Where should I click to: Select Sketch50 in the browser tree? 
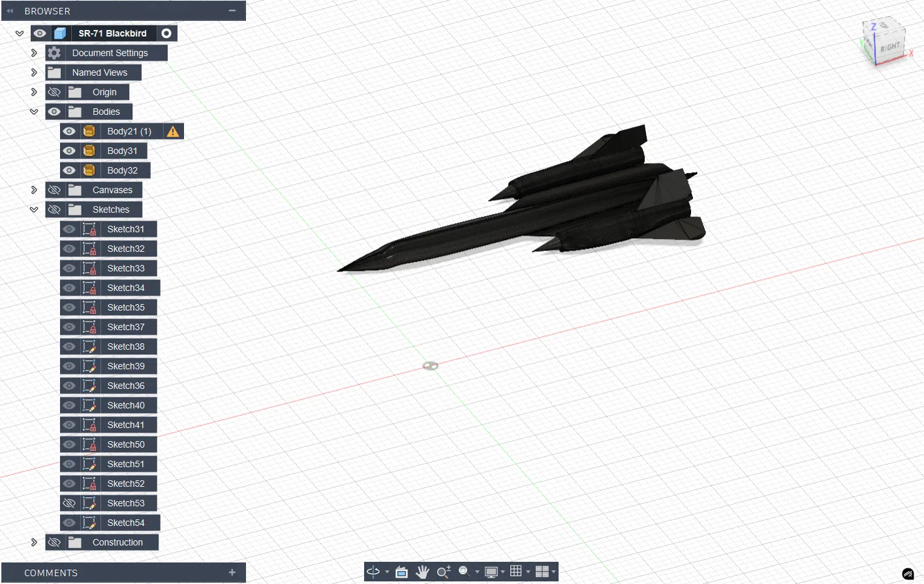(126, 444)
